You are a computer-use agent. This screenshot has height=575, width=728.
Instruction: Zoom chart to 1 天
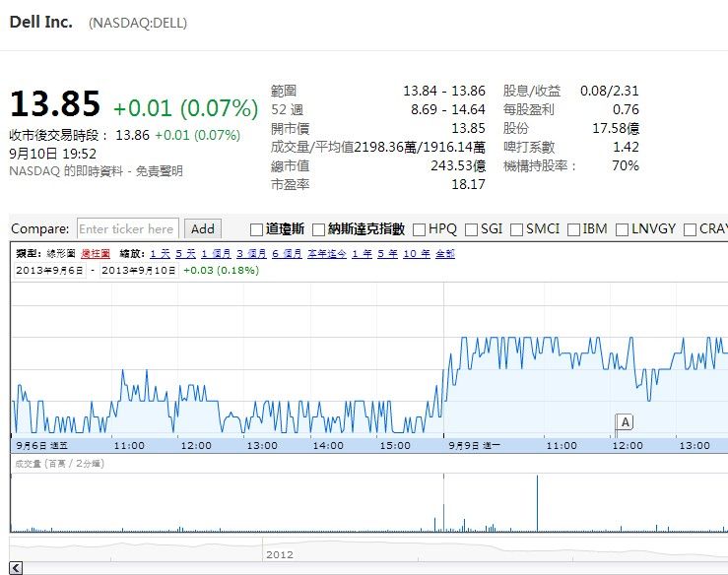pos(161,253)
